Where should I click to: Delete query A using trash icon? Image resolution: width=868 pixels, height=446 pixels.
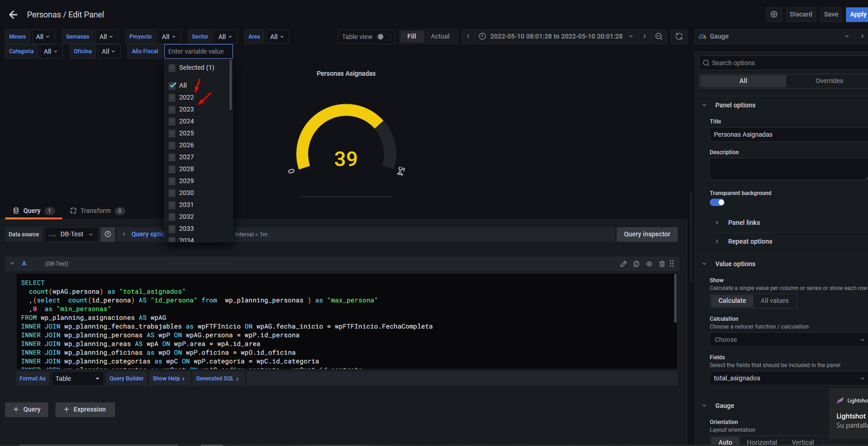coord(662,264)
